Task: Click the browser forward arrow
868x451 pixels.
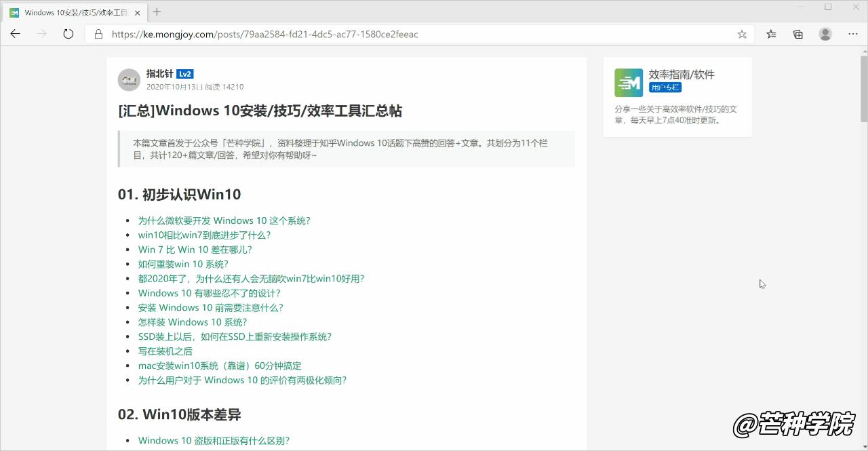Action: pyautogui.click(x=42, y=34)
